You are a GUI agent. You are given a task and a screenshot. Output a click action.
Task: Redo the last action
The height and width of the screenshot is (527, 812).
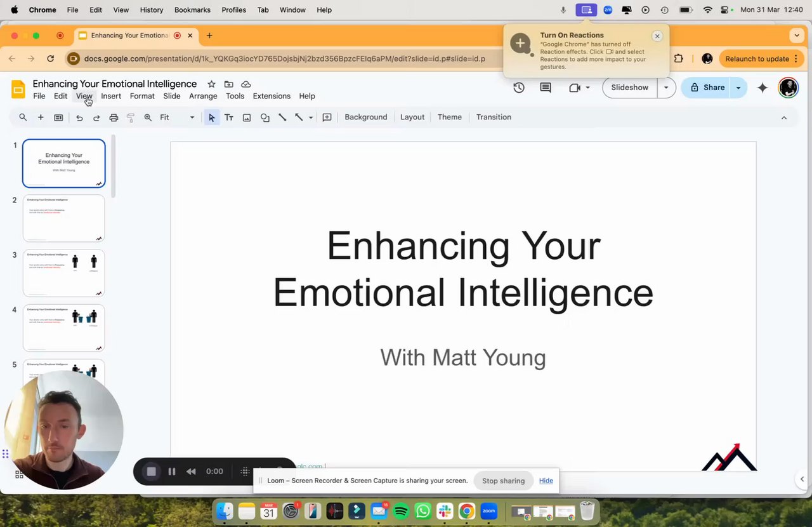click(x=96, y=117)
